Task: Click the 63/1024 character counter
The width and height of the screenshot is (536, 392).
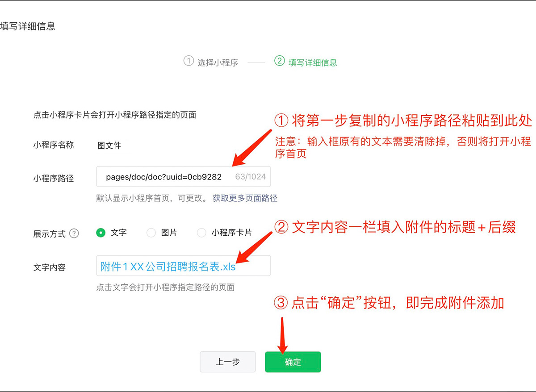Action: tap(251, 177)
